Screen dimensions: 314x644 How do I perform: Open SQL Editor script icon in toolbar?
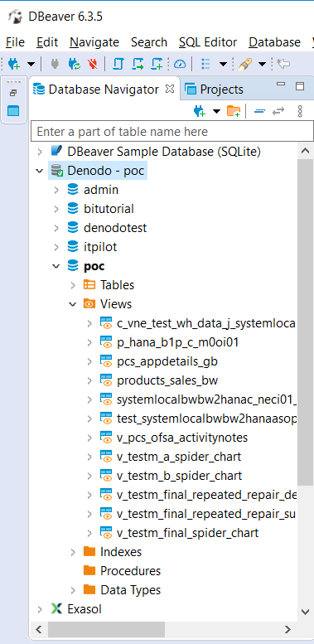[118, 64]
